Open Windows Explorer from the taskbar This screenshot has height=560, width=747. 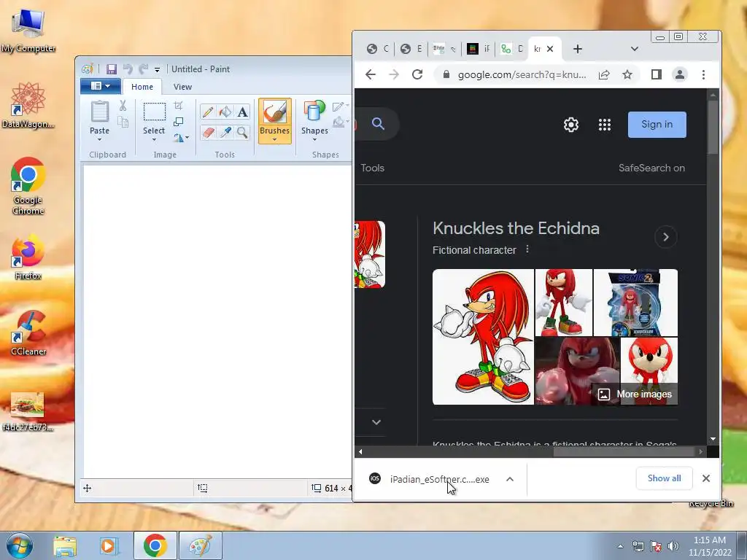[x=65, y=545]
